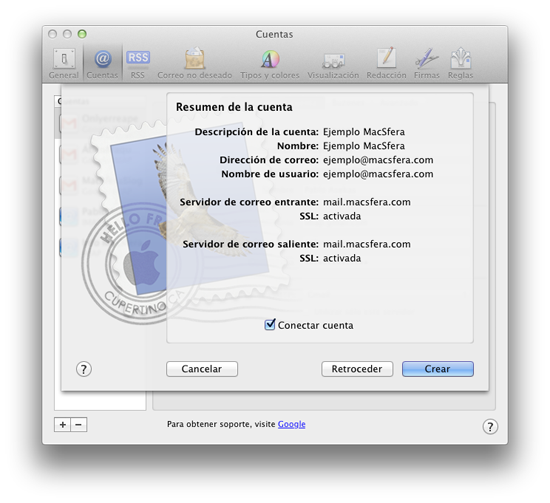
Task: Open the General preferences pane
Action: 63,63
